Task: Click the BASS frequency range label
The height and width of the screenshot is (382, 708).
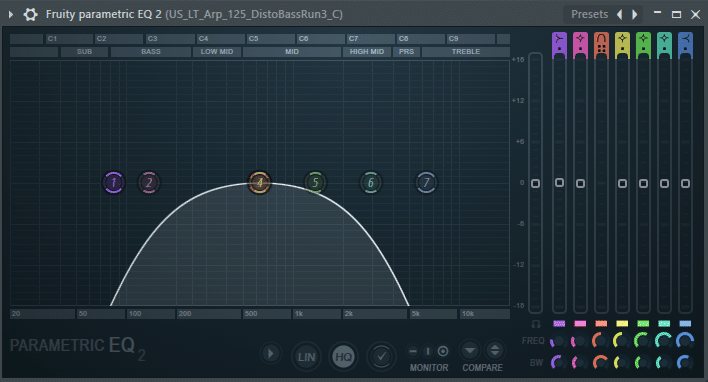Action: point(151,51)
